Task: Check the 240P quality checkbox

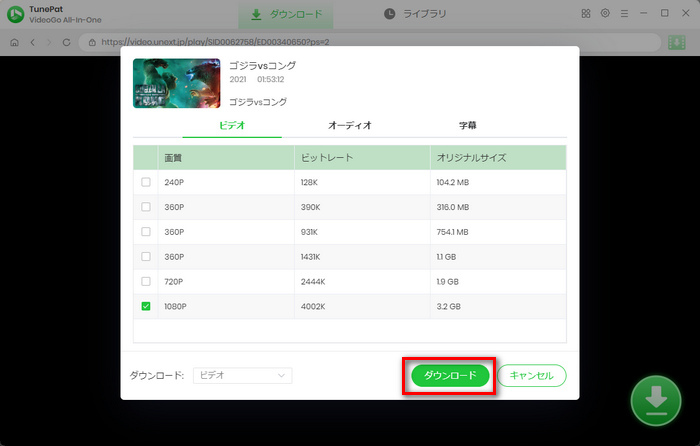Action: click(146, 182)
